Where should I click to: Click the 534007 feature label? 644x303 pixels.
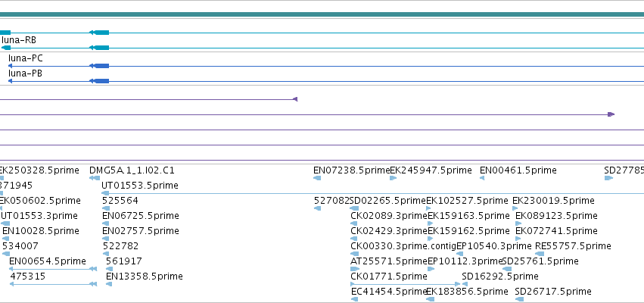[x=20, y=246]
